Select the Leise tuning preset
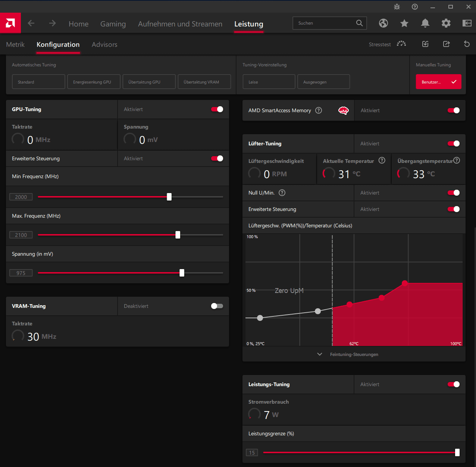The height and width of the screenshot is (467, 476). 269,82
